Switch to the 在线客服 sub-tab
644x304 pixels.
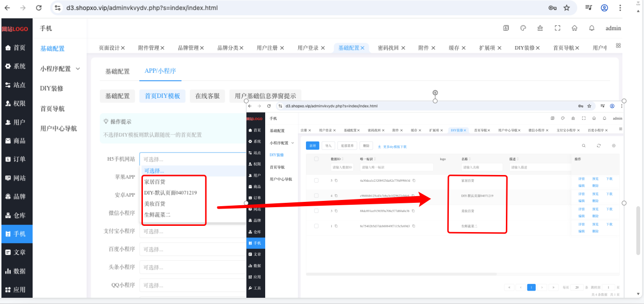coord(208,96)
